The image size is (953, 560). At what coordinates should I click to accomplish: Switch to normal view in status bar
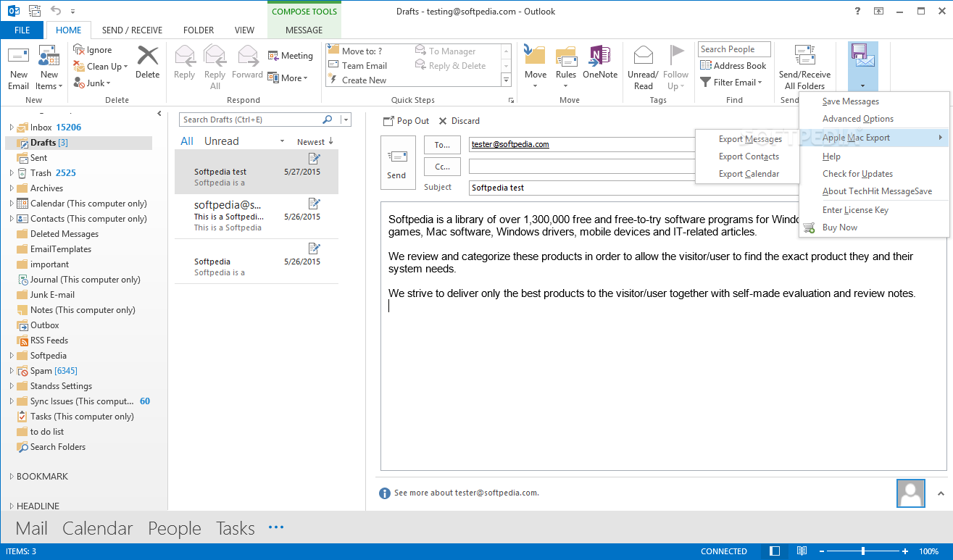tap(776, 551)
